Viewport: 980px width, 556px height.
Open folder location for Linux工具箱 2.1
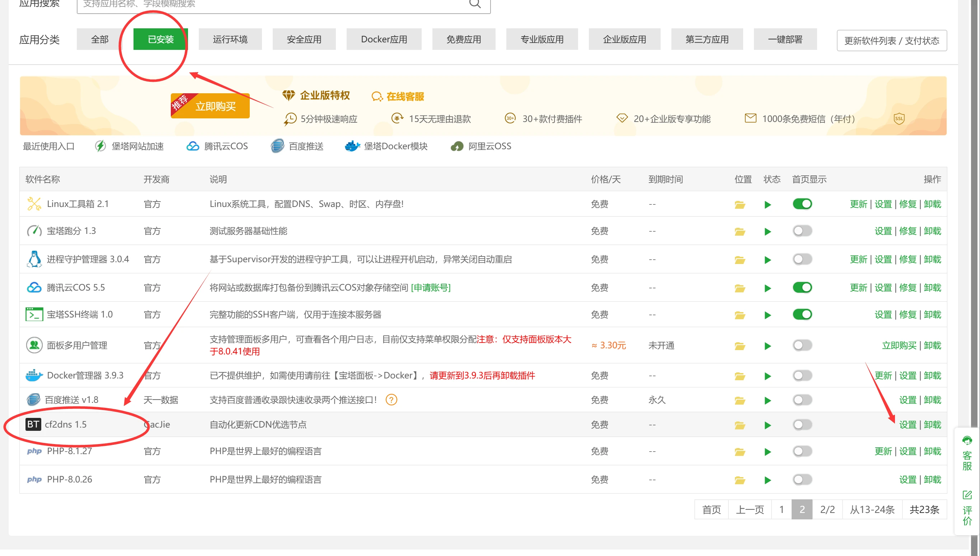point(740,205)
